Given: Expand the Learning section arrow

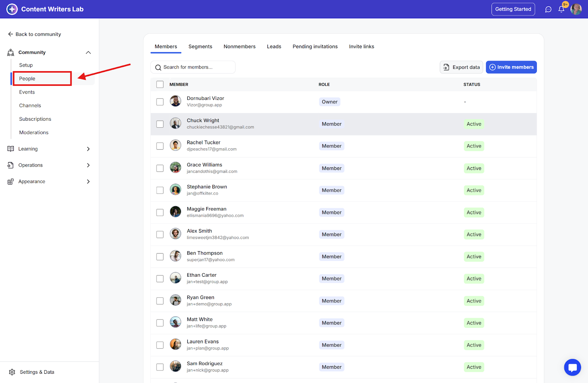Looking at the screenshot, I should tap(88, 149).
